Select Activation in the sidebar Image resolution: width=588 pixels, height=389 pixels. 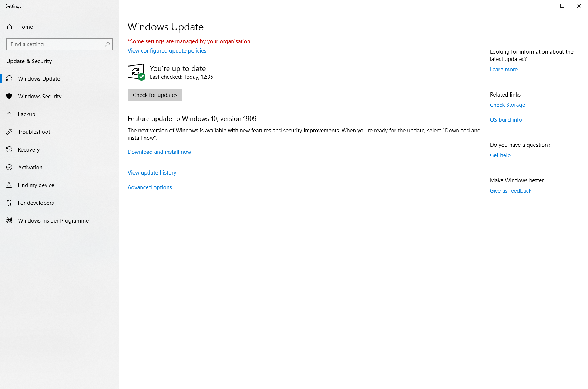point(59,168)
